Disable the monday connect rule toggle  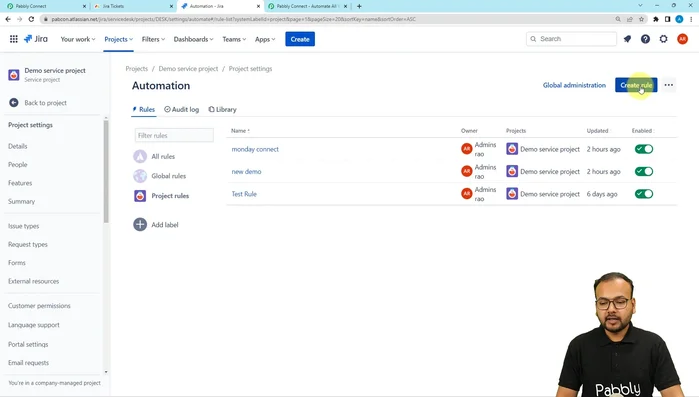tap(644, 149)
